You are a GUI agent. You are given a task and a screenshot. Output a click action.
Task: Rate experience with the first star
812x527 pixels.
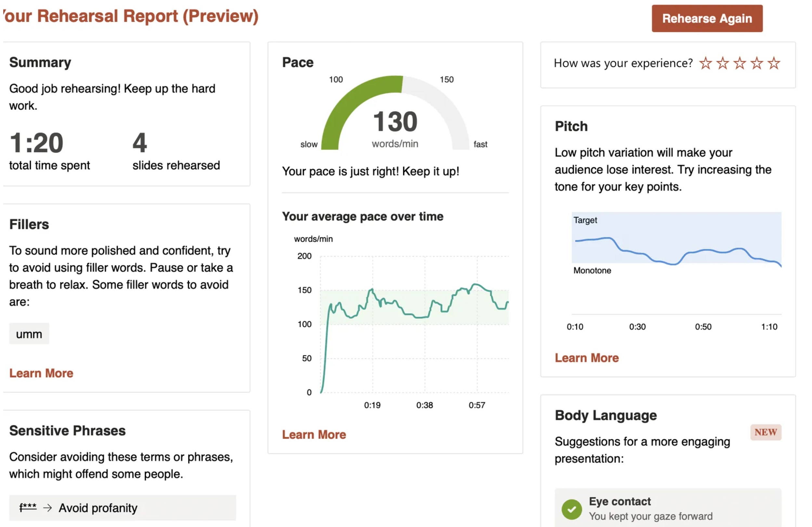point(706,63)
